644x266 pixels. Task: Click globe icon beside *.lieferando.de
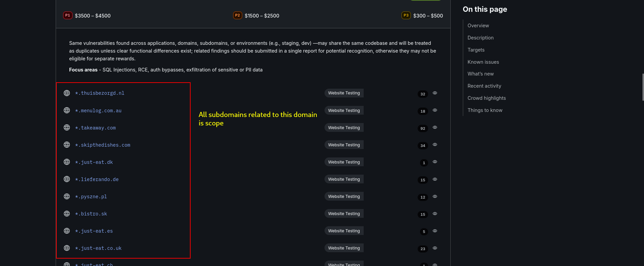pyautogui.click(x=67, y=179)
